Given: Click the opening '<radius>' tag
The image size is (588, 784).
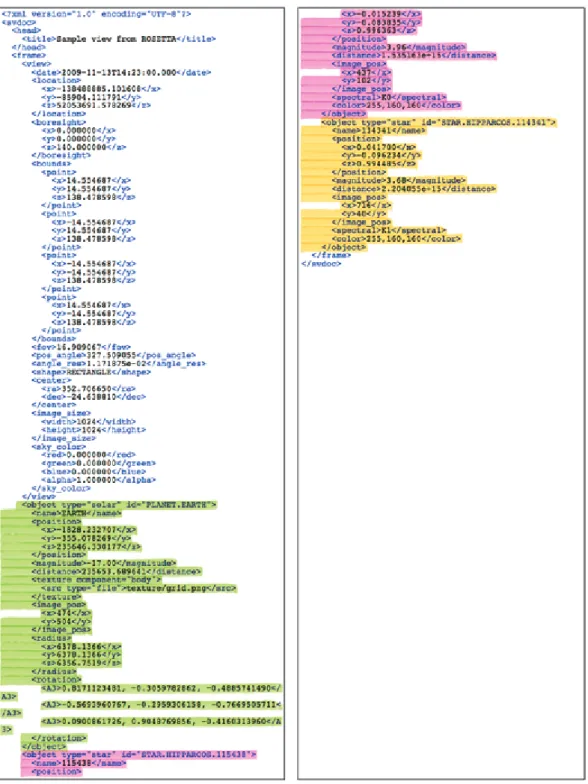Looking at the screenshot, I should pos(51,638).
